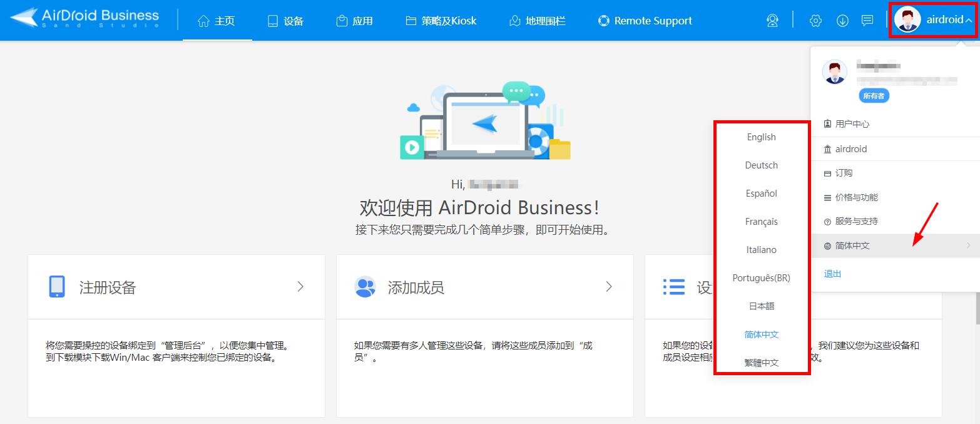Open the 设备 devices tab
This screenshot has width=980, height=424.
pos(285,21)
